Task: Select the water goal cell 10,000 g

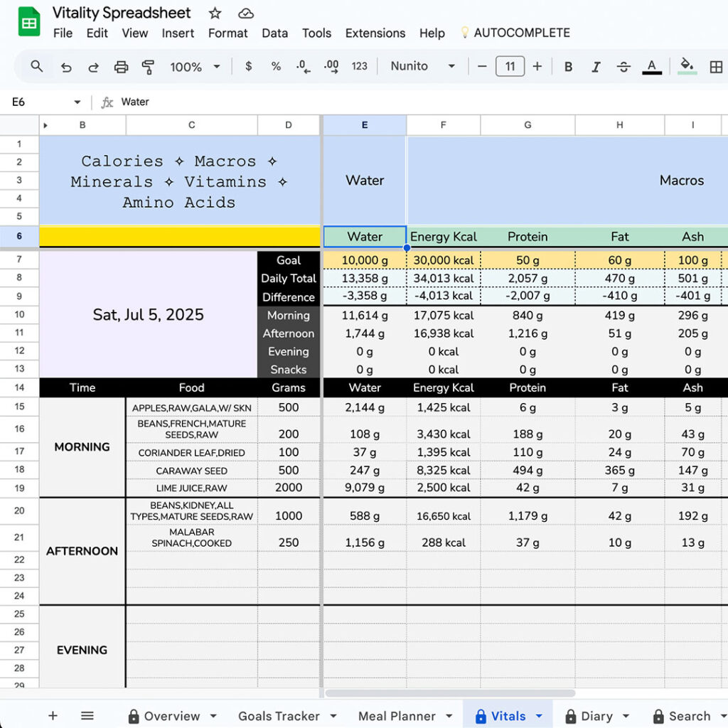Action: [x=365, y=260]
